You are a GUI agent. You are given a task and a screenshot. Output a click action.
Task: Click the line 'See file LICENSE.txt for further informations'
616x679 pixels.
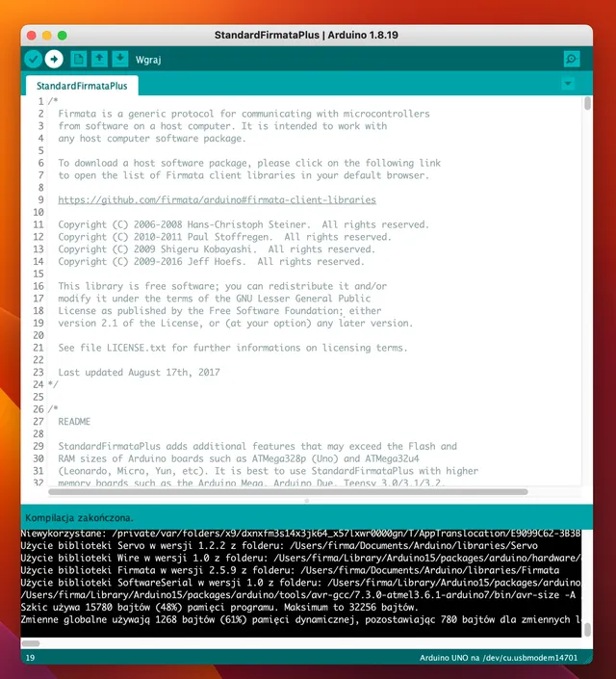pos(233,348)
